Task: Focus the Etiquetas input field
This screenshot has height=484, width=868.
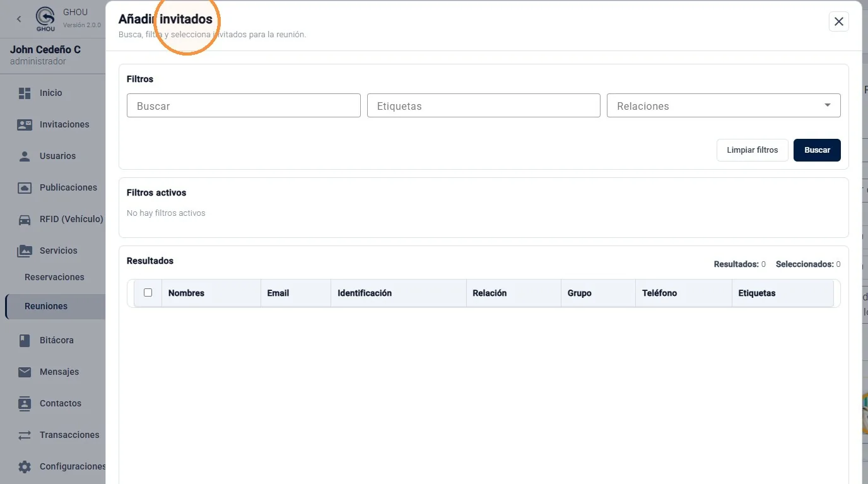Action: pyautogui.click(x=484, y=105)
